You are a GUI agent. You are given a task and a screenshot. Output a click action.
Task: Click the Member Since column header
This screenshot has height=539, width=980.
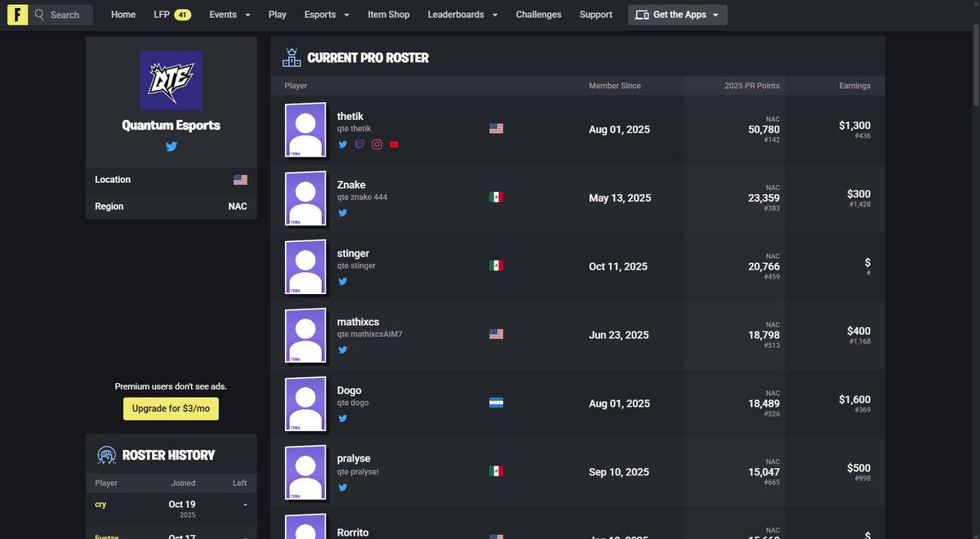tap(615, 86)
